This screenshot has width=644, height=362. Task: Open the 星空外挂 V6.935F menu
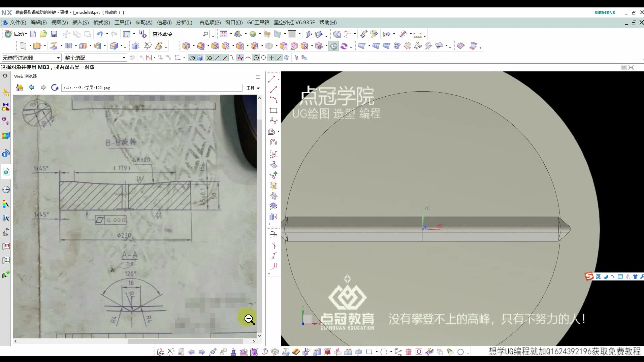tap(294, 23)
